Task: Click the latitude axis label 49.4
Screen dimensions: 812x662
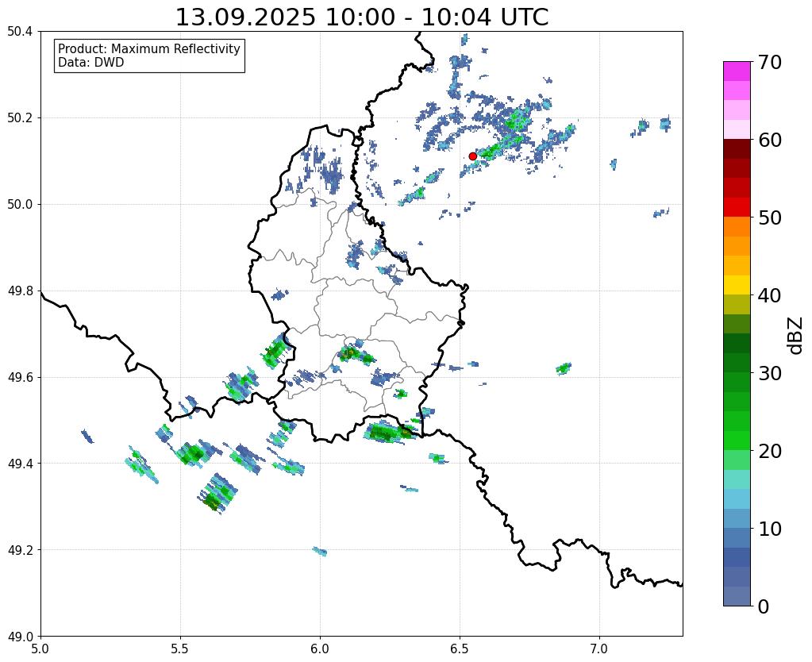Action: (20, 464)
